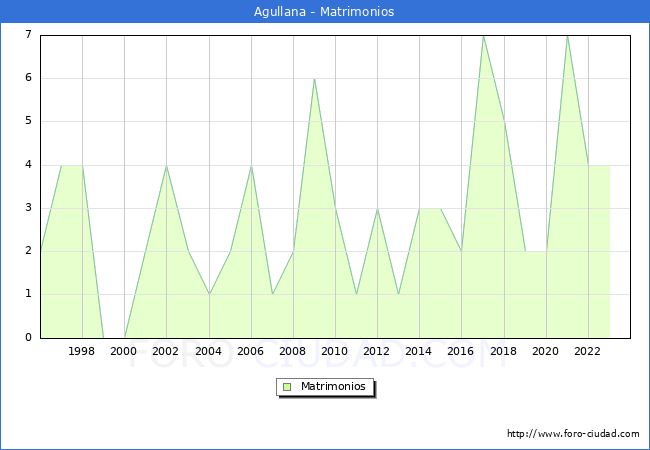650x450 pixels.
Task: Click the x-axis label 2008
Action: pos(293,351)
